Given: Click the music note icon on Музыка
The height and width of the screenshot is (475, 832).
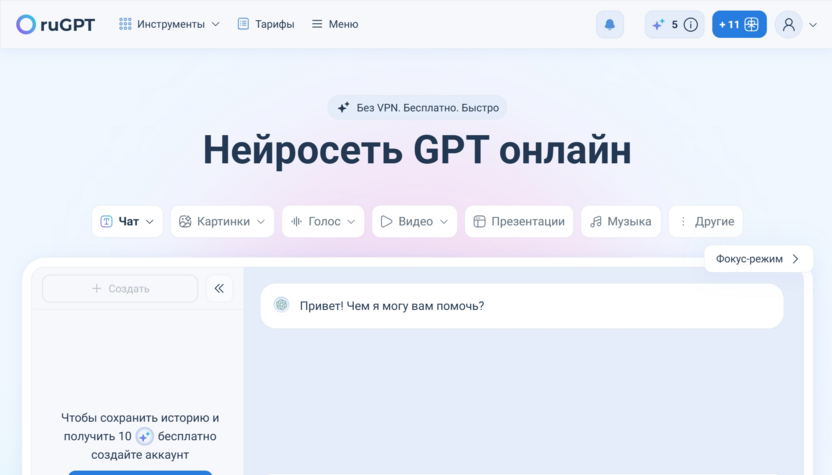Looking at the screenshot, I should click(596, 221).
